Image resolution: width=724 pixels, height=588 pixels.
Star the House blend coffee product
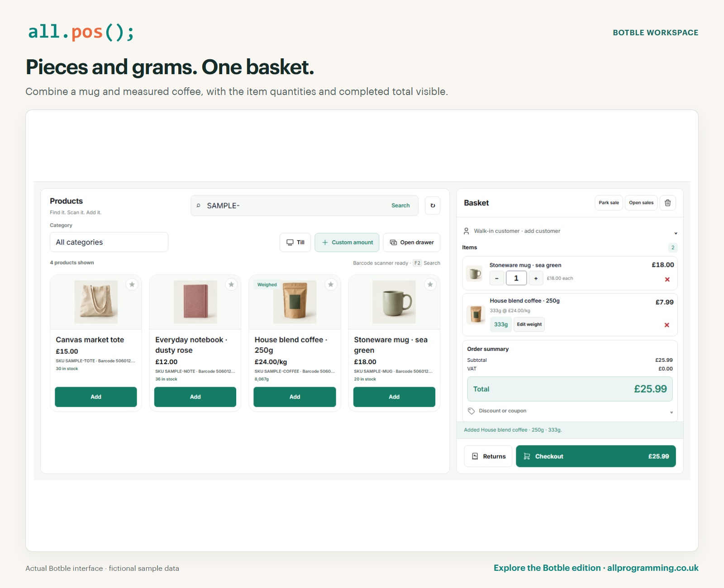tap(331, 285)
